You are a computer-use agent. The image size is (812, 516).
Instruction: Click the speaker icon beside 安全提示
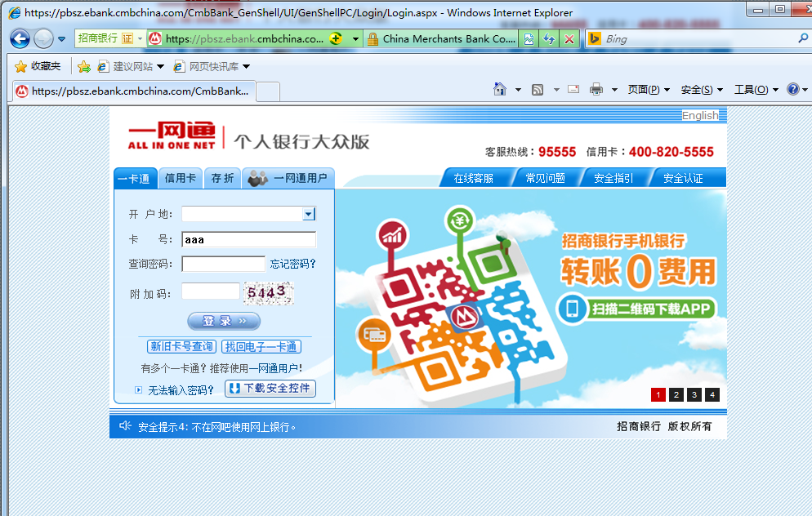pos(125,426)
